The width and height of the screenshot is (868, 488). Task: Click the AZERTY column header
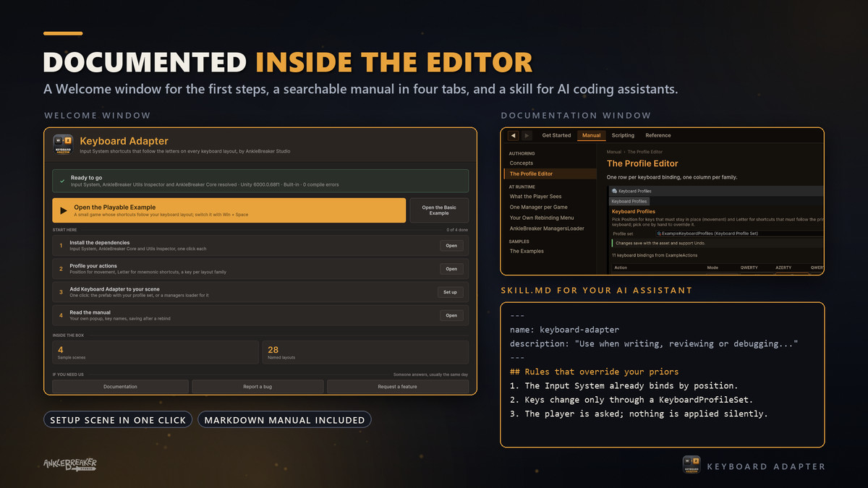(x=783, y=267)
